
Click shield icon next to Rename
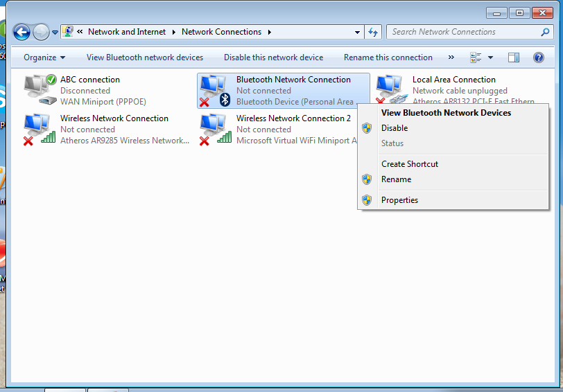367,179
